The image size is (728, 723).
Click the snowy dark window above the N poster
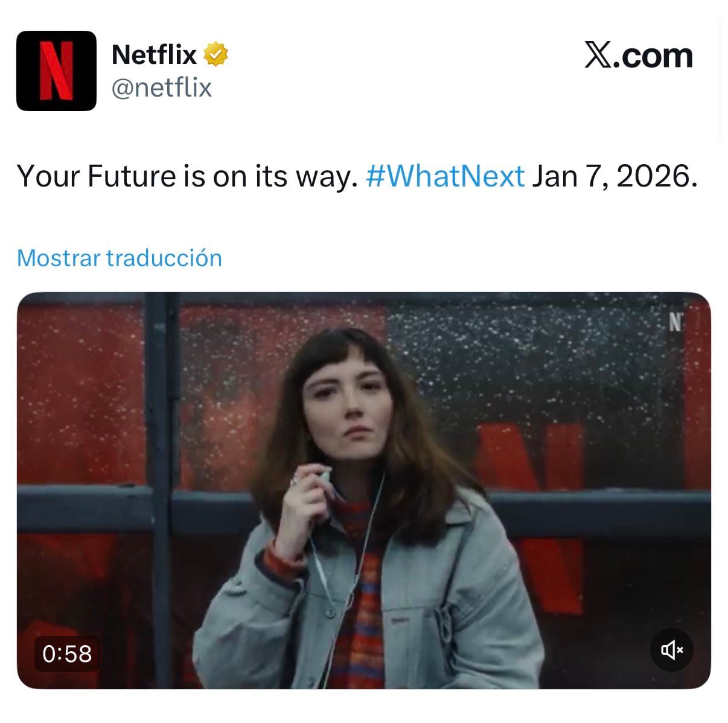(x=531, y=362)
